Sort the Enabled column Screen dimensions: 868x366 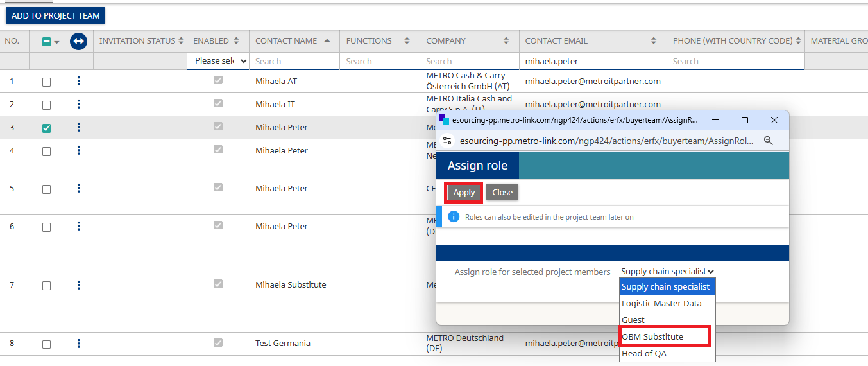click(236, 40)
